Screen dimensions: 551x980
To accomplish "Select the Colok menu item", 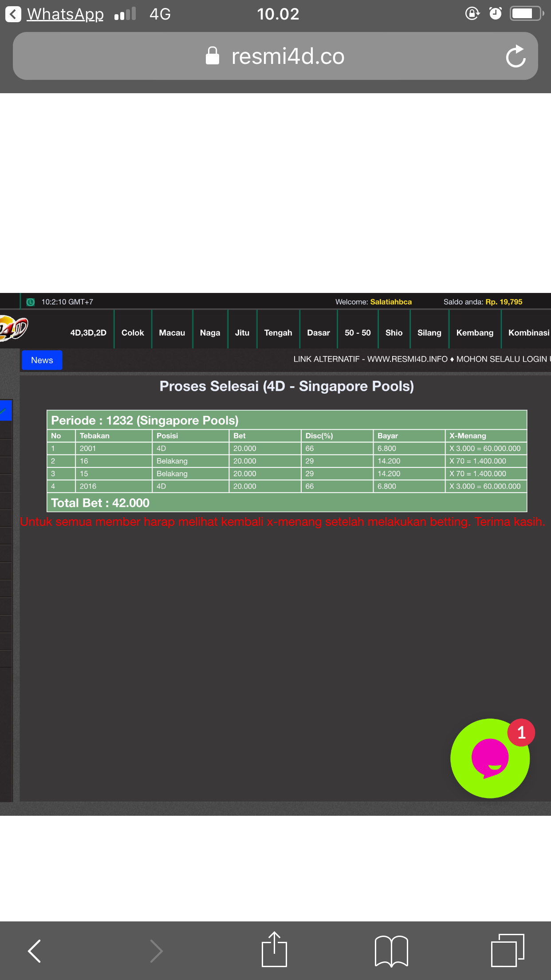I will 133,333.
